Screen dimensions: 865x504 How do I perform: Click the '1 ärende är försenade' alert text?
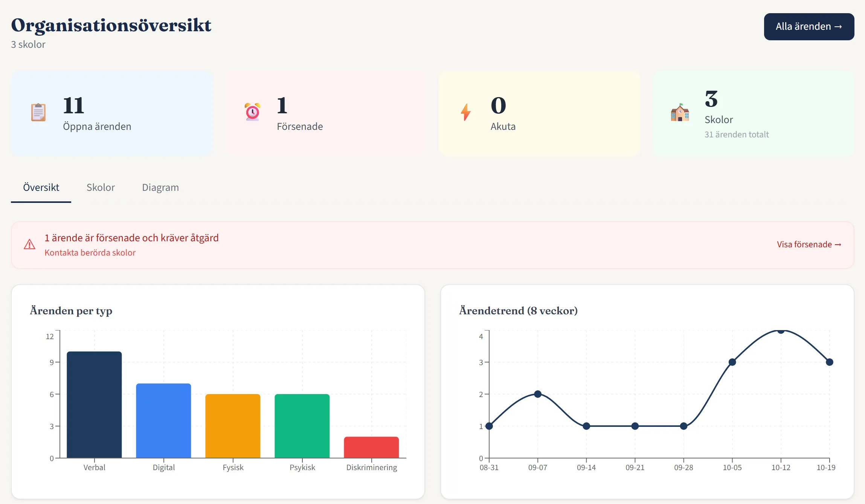pos(131,238)
